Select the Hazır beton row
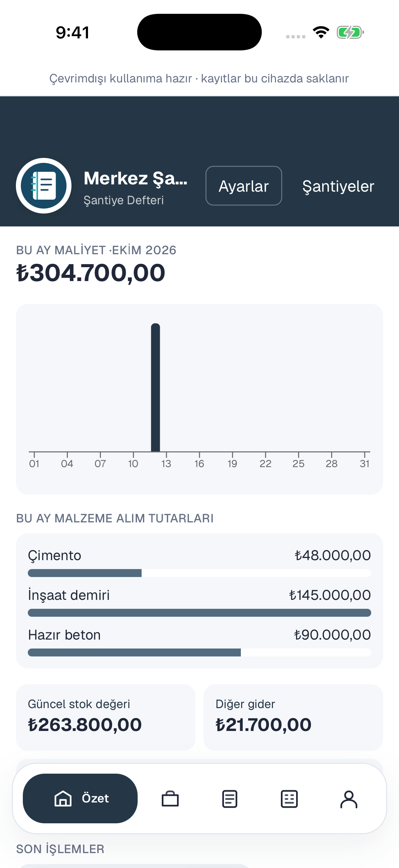Screen dimensions: 399x868 tap(199, 642)
